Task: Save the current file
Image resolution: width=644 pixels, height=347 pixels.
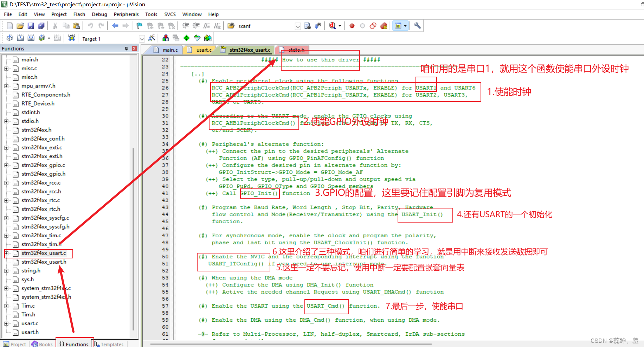Action: click(31, 26)
